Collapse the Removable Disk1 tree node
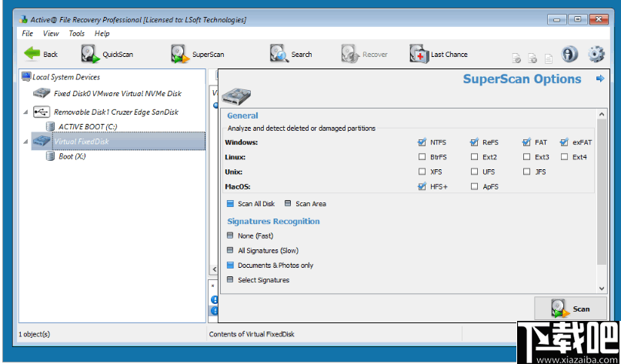This screenshot has width=621, height=364. click(x=25, y=112)
